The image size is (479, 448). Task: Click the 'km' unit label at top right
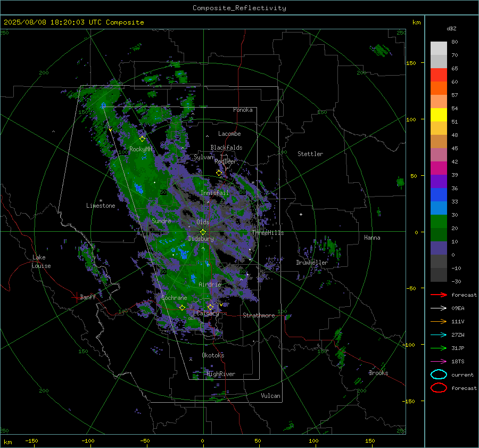tap(416, 22)
